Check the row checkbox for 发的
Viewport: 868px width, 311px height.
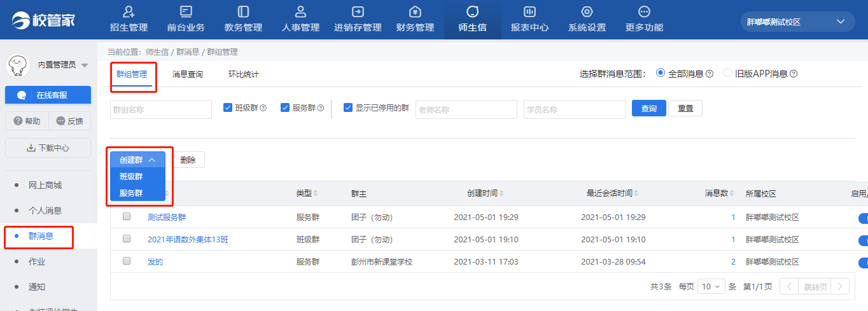coord(127,261)
